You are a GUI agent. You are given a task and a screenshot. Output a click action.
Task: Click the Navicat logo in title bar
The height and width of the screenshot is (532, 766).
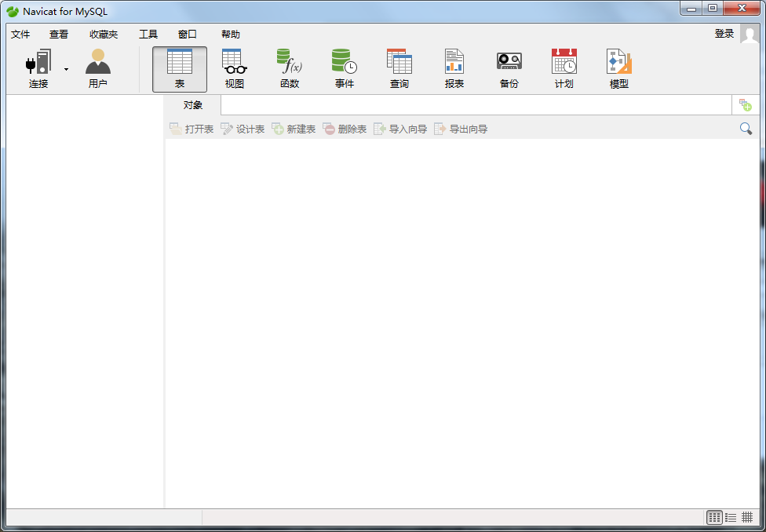[x=13, y=12]
